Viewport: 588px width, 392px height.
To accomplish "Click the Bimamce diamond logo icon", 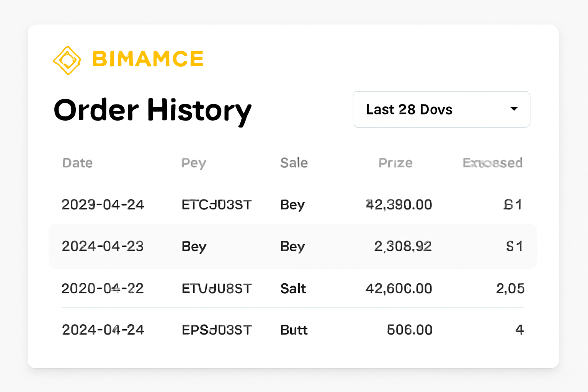I will (x=67, y=60).
